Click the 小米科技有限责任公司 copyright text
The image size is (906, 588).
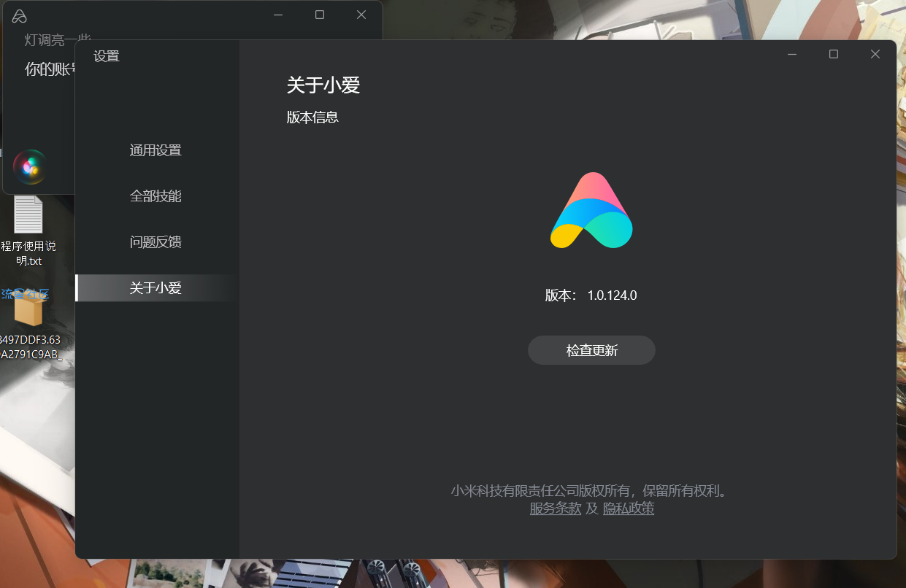pyautogui.click(x=589, y=491)
